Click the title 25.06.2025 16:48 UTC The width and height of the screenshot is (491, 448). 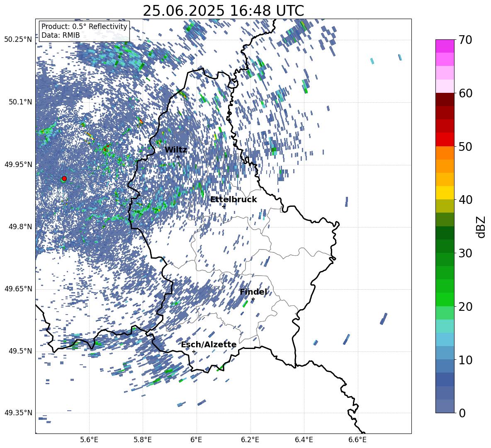point(223,11)
